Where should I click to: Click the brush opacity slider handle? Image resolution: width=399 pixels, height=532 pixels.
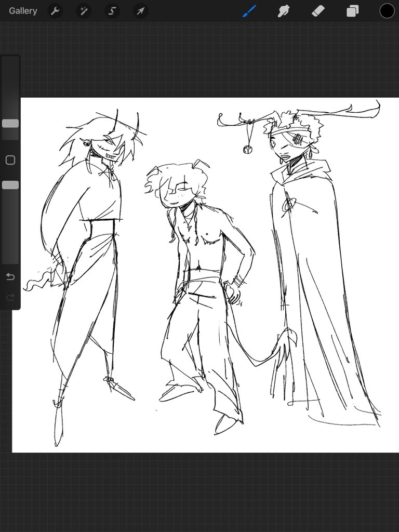[10, 185]
